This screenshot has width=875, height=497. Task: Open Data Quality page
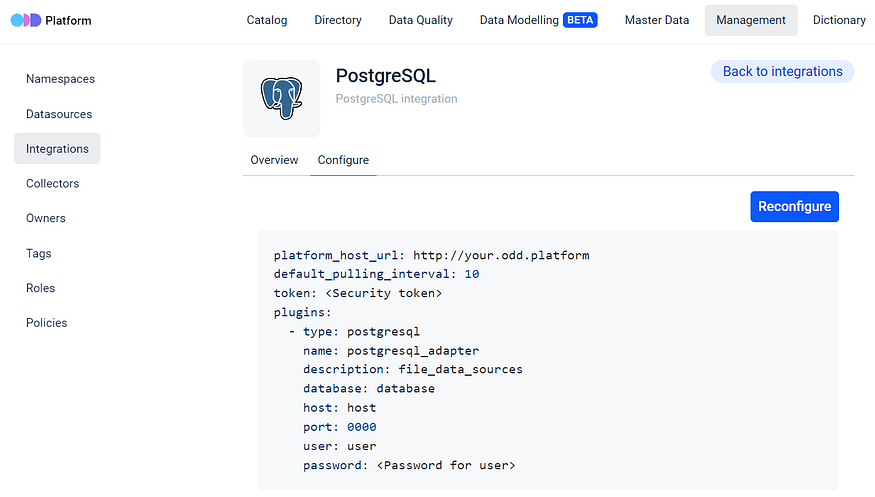(421, 20)
